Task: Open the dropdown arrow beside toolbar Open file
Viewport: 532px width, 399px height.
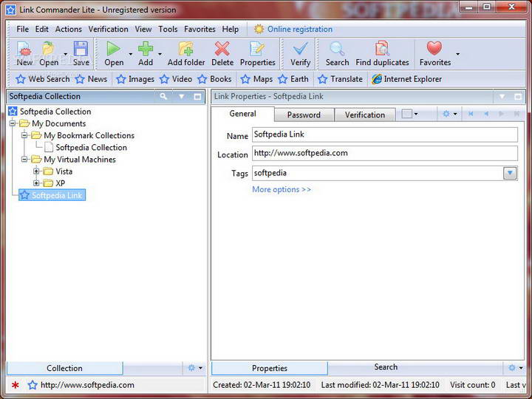Action: click(x=66, y=54)
